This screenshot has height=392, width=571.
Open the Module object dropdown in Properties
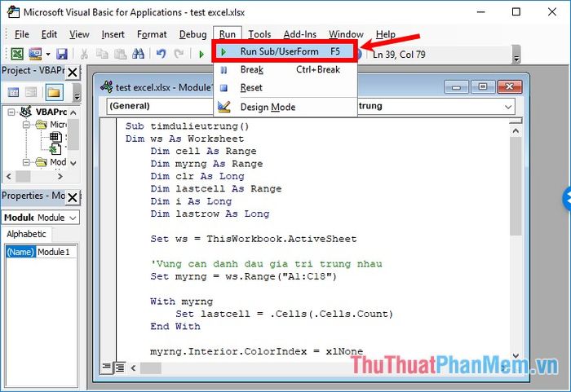click(x=73, y=218)
